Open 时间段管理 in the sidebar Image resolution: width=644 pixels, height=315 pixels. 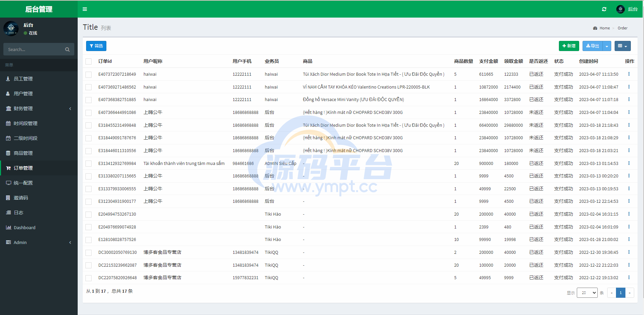tap(39, 123)
